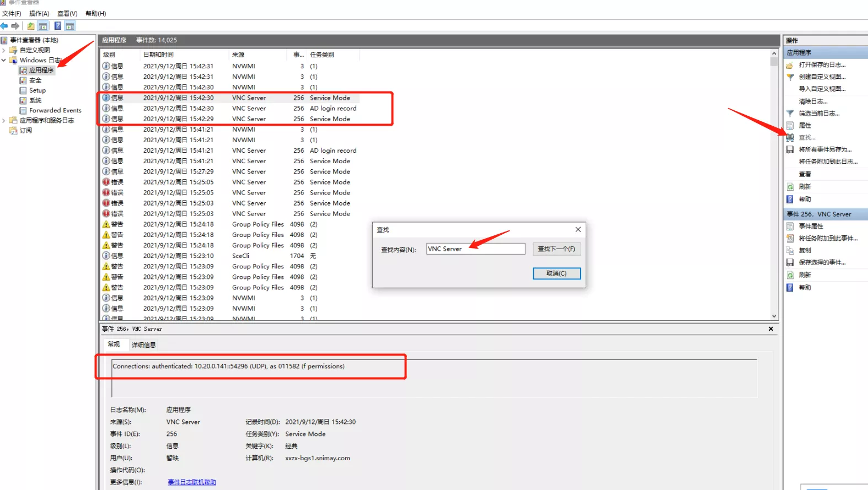Select the 安全 log in the tree

point(35,80)
